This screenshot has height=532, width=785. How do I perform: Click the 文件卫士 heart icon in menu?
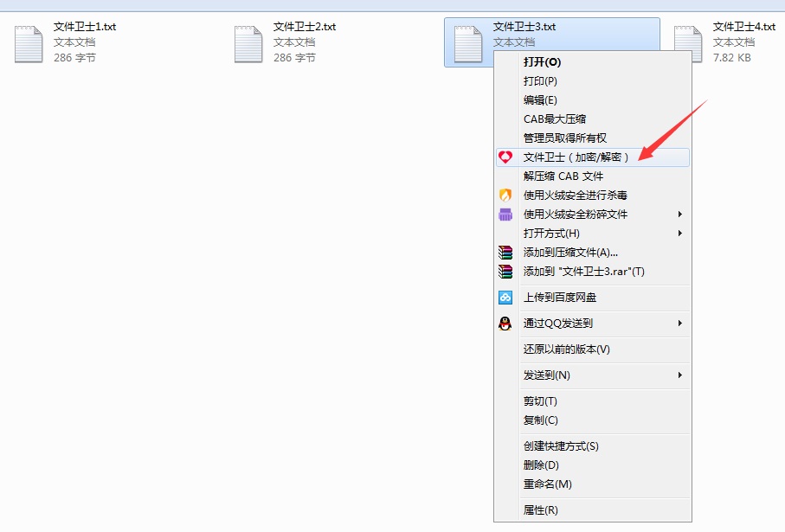505,157
